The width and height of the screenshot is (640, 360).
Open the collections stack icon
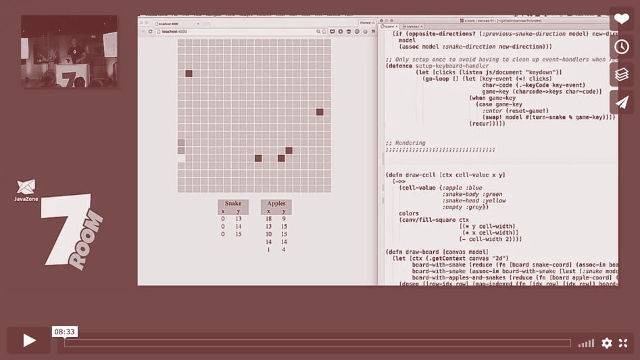tap(621, 74)
